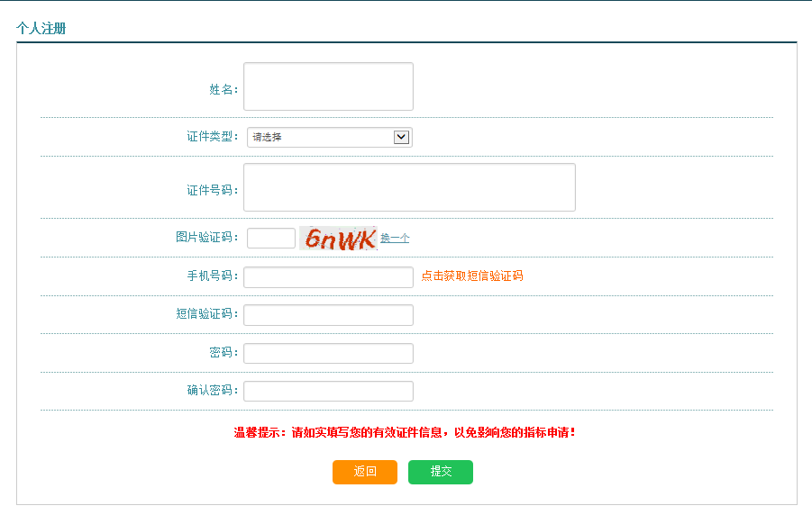Image resolution: width=812 pixels, height=506 pixels.
Task: Click into the 密码 password field
Action: coord(328,353)
